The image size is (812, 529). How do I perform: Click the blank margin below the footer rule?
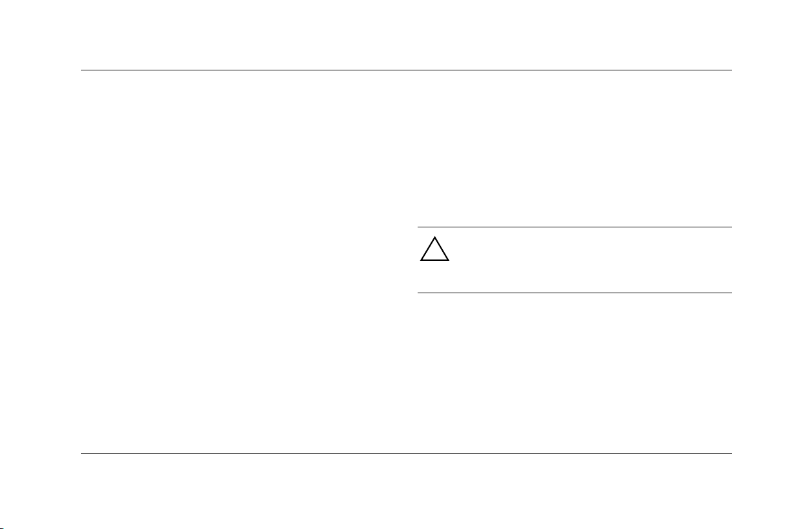[406, 491]
